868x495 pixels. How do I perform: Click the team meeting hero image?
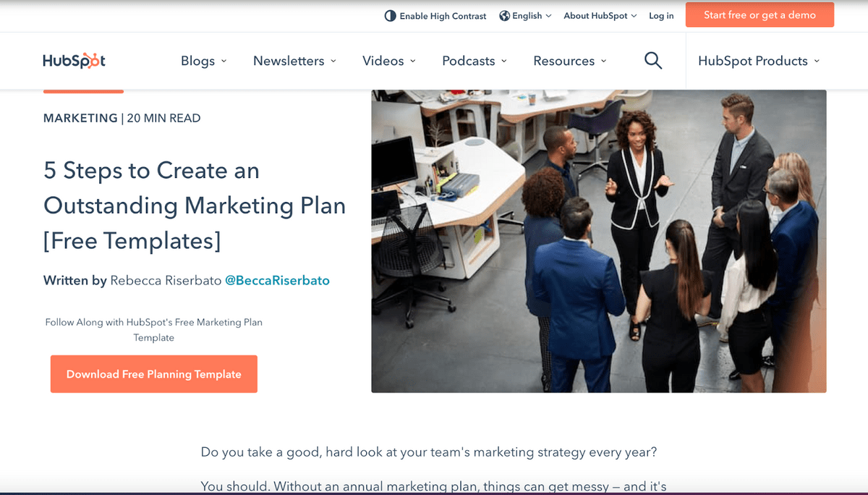(599, 241)
